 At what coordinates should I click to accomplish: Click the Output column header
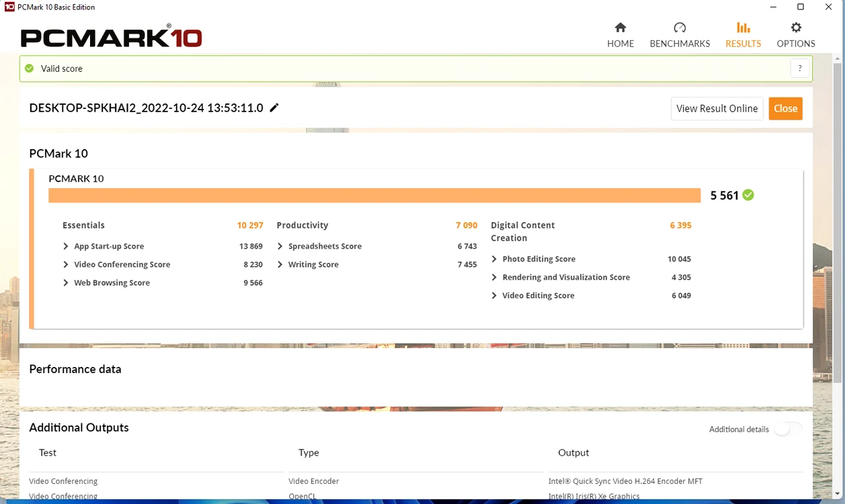573,452
